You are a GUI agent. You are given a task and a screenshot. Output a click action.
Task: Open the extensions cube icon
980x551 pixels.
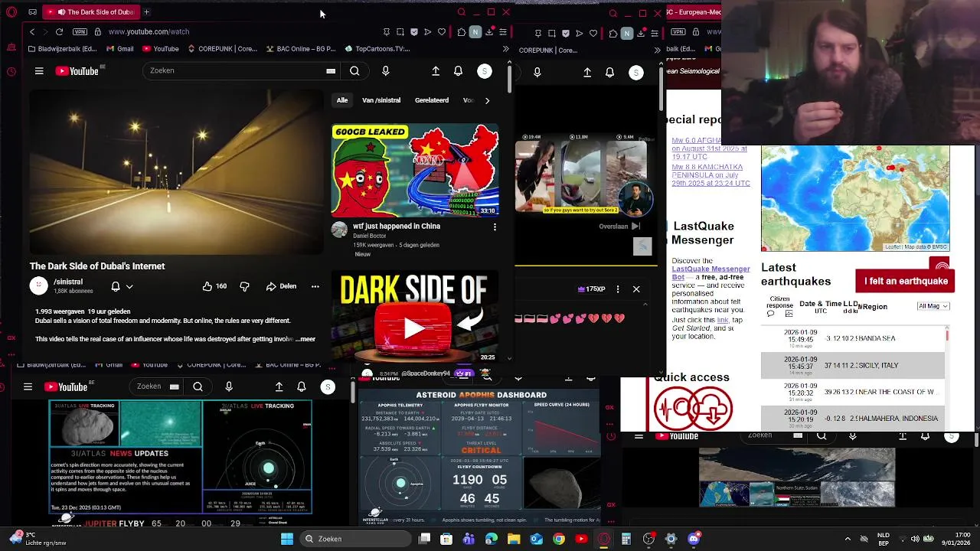pos(461,32)
